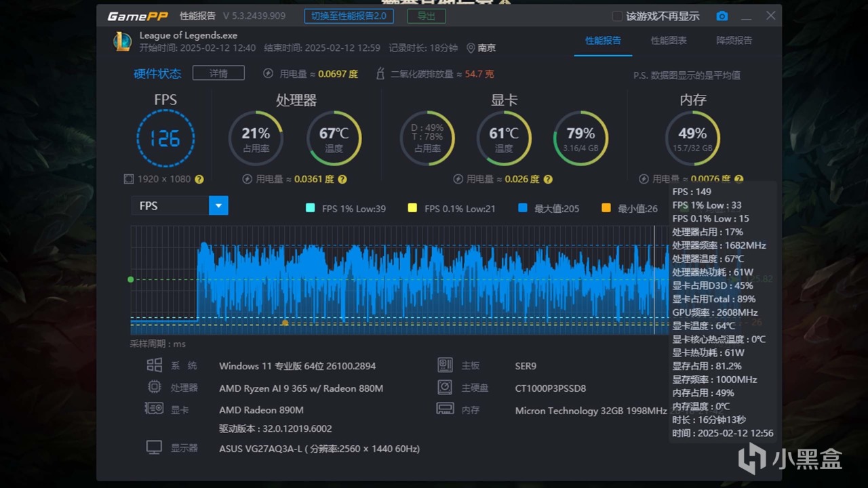This screenshot has height=488, width=868.
Task: Click the 驱动版本 32.0.12019.6002 text
Action: (x=275, y=428)
